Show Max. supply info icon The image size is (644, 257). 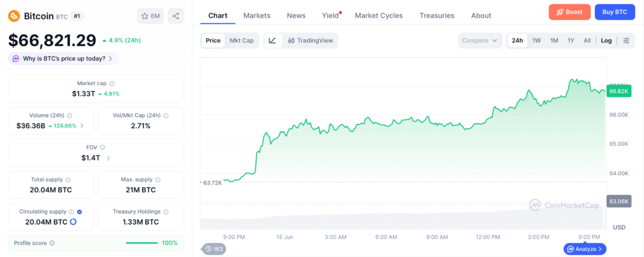pos(158,180)
